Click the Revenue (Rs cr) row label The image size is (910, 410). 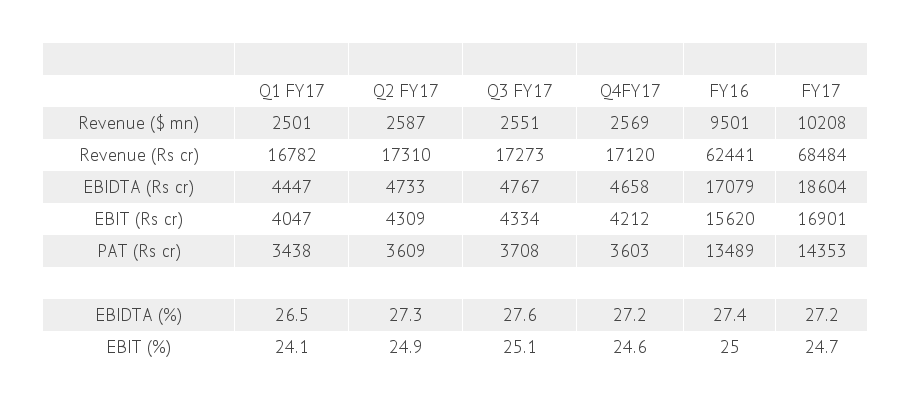139,155
